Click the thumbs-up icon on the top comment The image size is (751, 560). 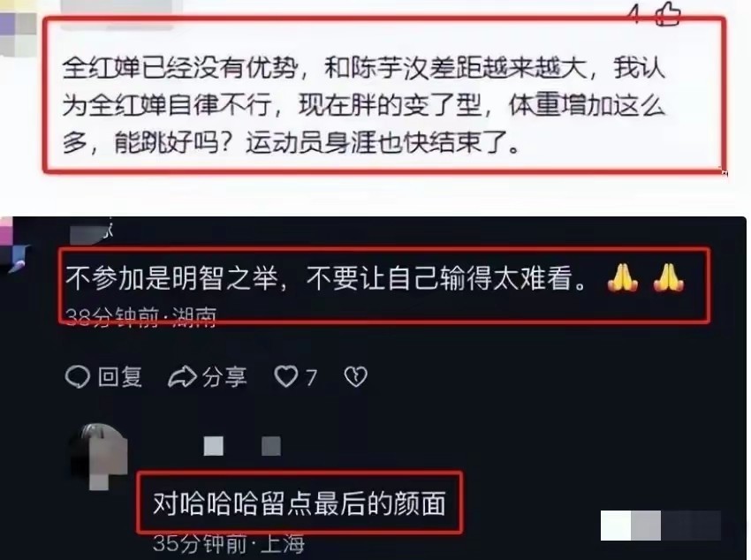668,13
